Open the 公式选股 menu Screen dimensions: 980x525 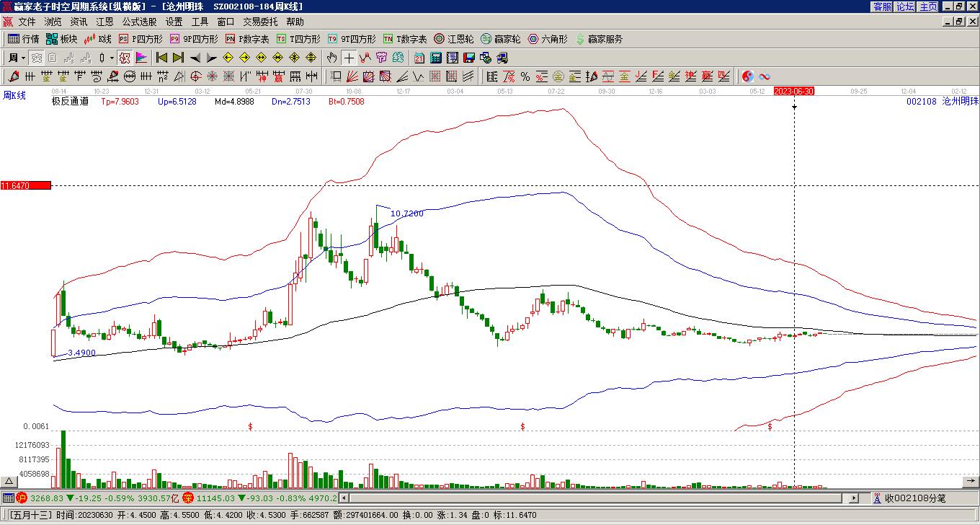point(139,22)
